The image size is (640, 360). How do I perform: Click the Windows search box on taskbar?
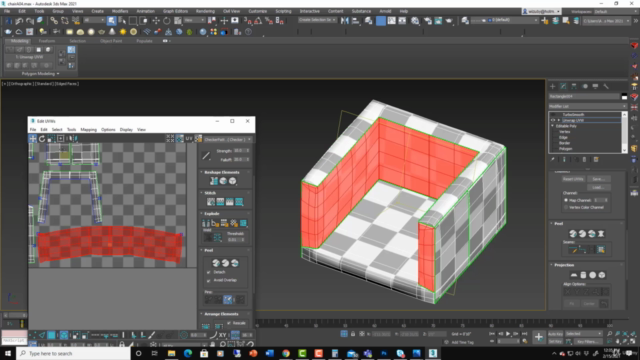pos(73,353)
